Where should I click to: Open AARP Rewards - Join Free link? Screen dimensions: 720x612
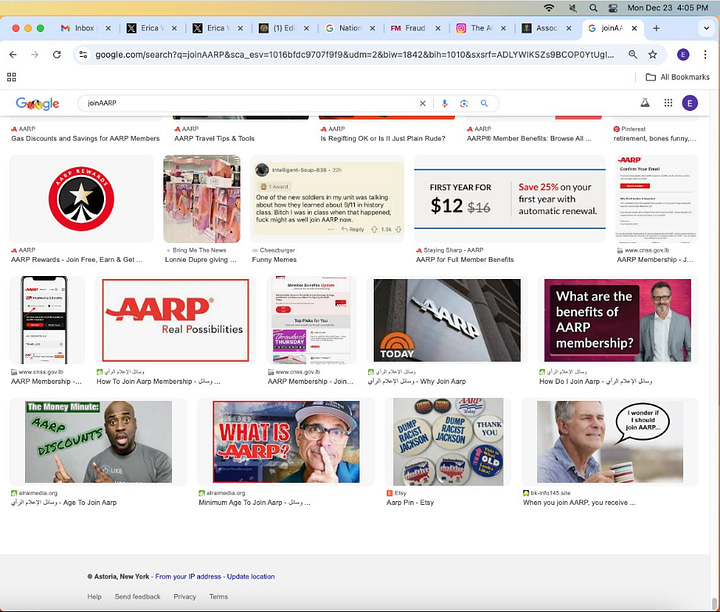tap(77, 259)
